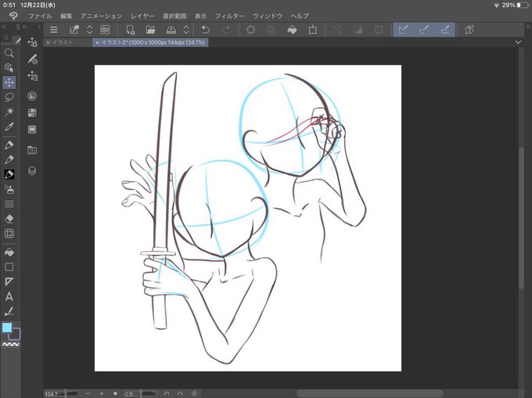Create a new document with page-plus icon
The width and height of the screenshot is (532, 398).
131,30
